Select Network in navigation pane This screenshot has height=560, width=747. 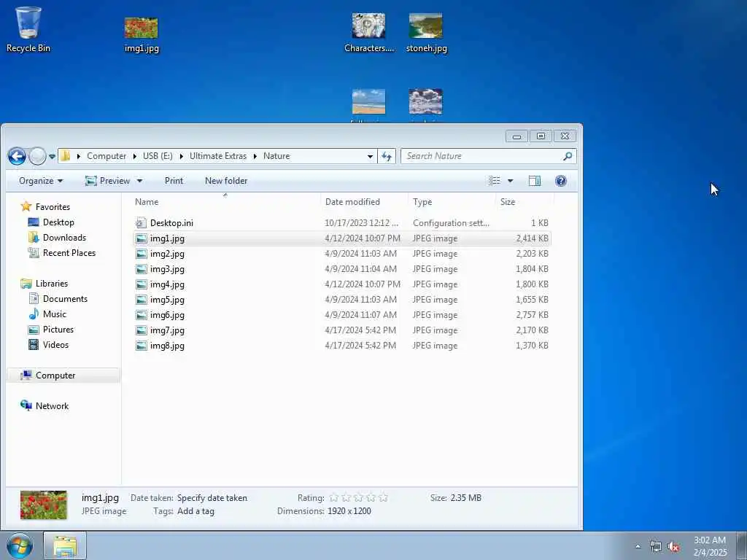44,405
